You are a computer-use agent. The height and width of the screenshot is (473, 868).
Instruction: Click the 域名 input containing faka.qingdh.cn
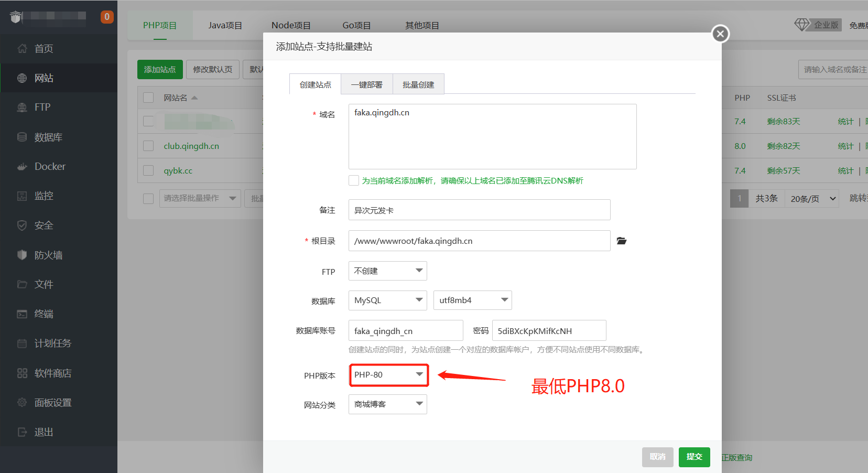tap(492, 136)
